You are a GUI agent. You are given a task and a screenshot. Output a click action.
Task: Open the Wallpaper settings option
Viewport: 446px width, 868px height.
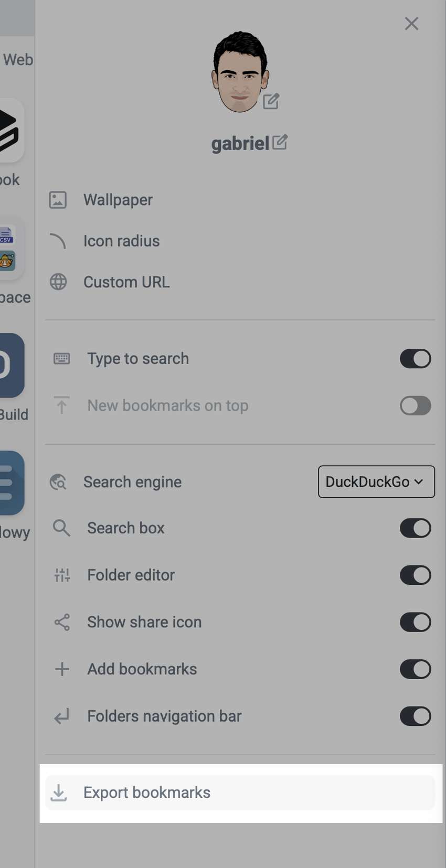118,200
